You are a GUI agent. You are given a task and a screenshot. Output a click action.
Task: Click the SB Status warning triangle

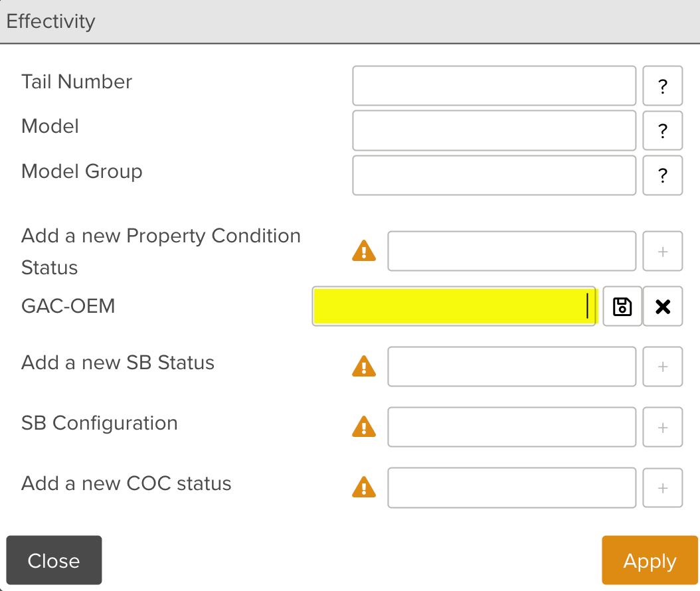click(x=364, y=367)
